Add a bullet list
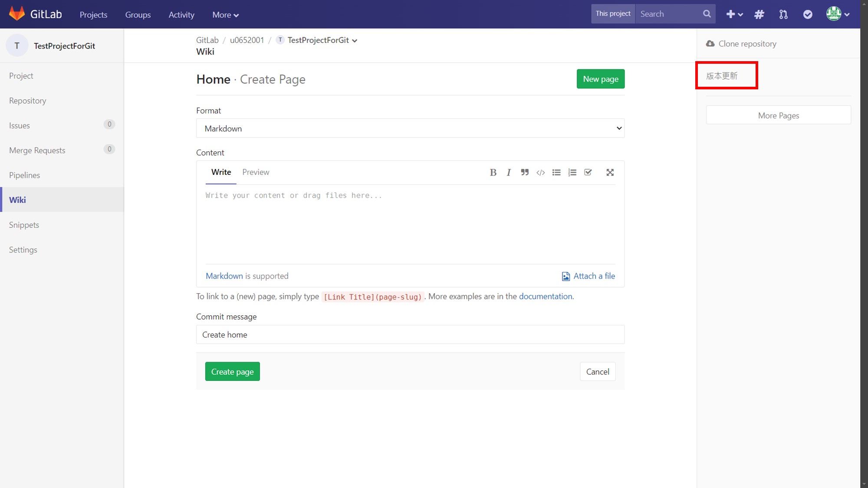The image size is (868, 488). click(556, 172)
